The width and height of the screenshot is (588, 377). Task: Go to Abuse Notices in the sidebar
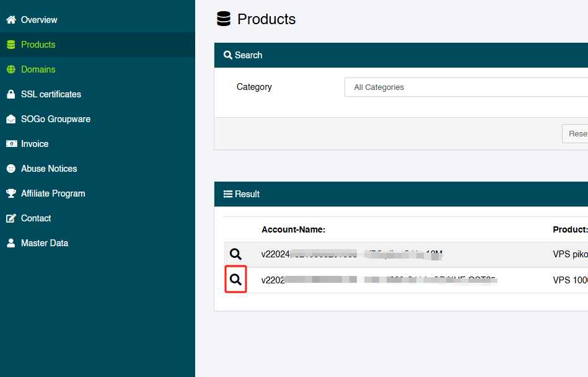click(49, 169)
